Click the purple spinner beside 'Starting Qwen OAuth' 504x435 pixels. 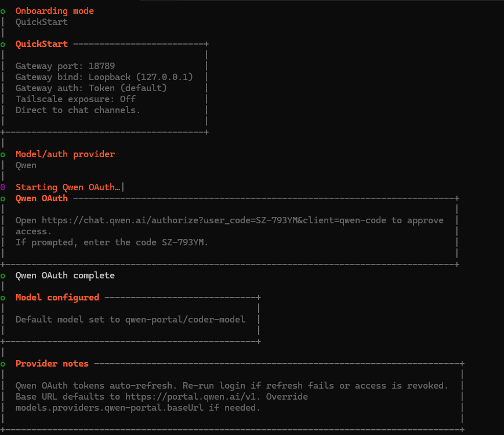point(3,187)
